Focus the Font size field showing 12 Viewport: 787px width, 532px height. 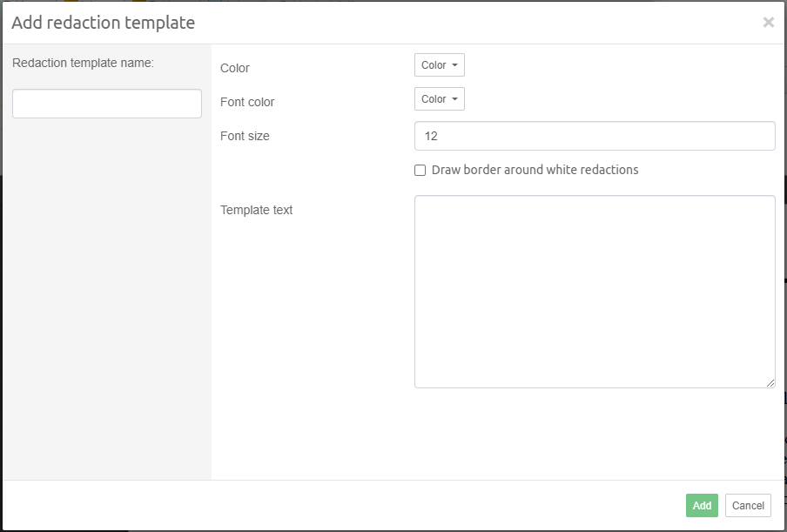595,136
